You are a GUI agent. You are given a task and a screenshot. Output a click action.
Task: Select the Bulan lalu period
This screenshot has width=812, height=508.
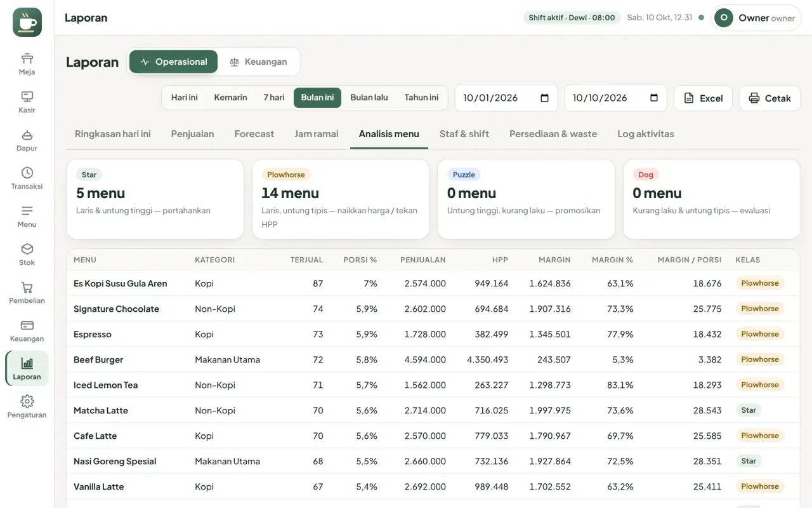coord(369,98)
